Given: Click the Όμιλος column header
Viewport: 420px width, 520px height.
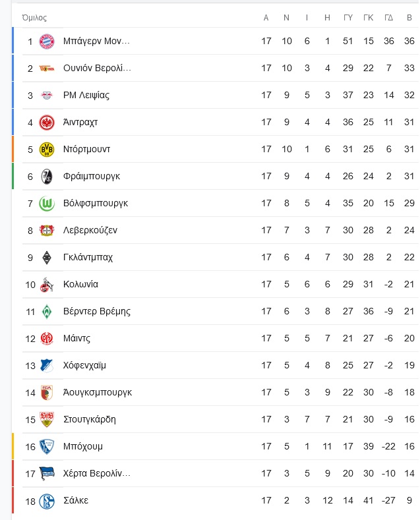Looking at the screenshot, I should tap(34, 18).
